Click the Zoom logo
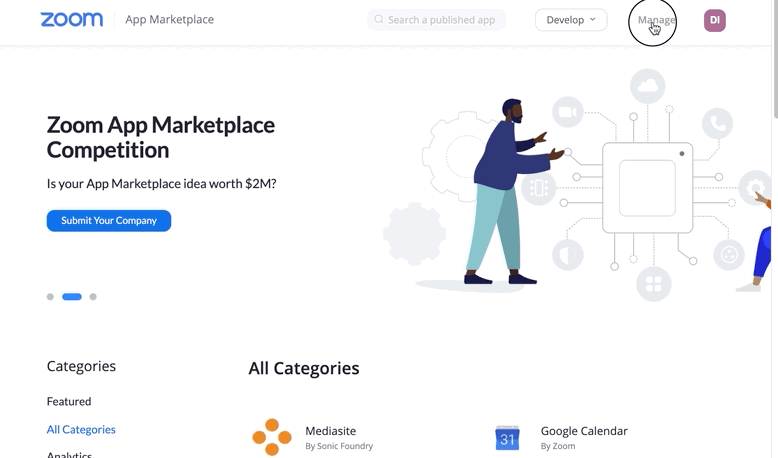Viewport: 778px width, 458px height. coord(72,19)
